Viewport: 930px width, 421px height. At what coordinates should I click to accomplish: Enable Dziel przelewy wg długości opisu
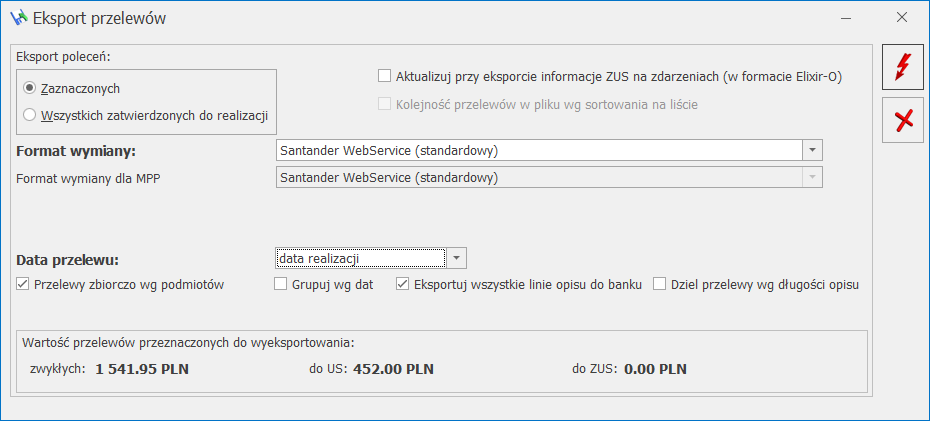[659, 285]
